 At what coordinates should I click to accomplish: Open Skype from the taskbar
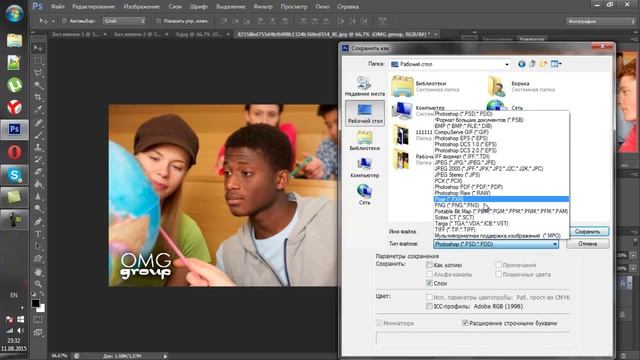(x=14, y=175)
